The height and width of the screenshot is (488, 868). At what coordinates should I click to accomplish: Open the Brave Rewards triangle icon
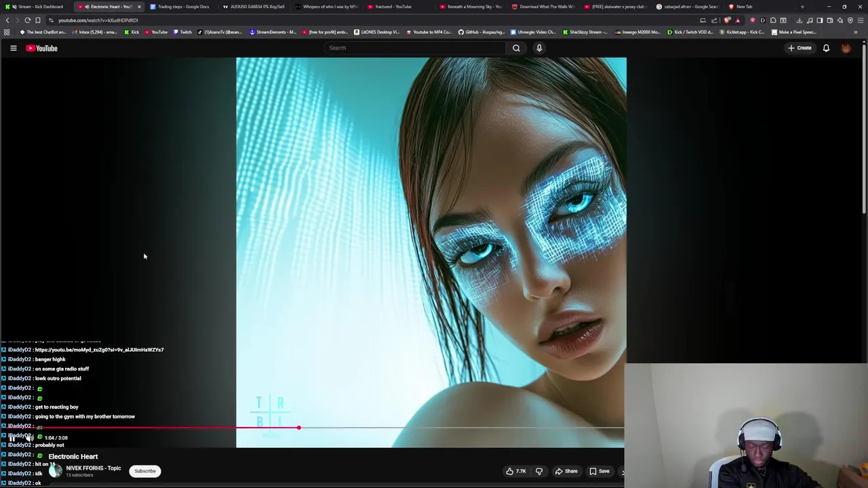click(x=738, y=20)
